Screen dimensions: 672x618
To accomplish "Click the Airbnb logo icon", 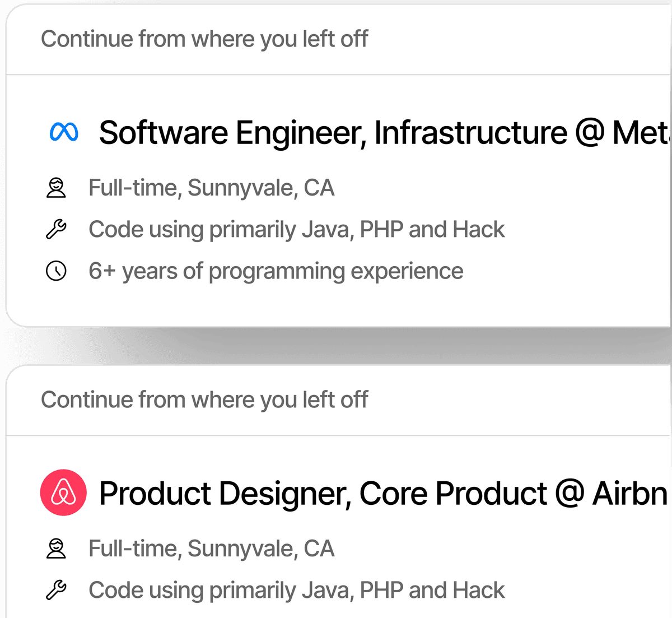I will [63, 492].
